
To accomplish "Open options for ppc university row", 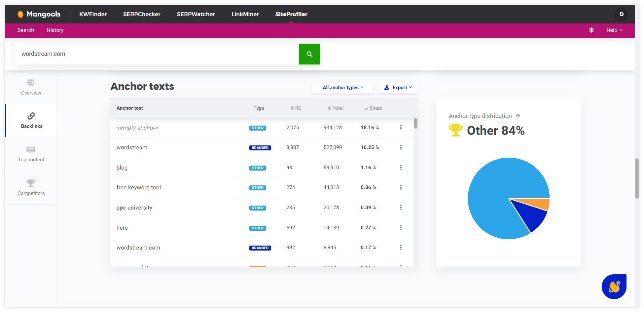I will click(401, 208).
